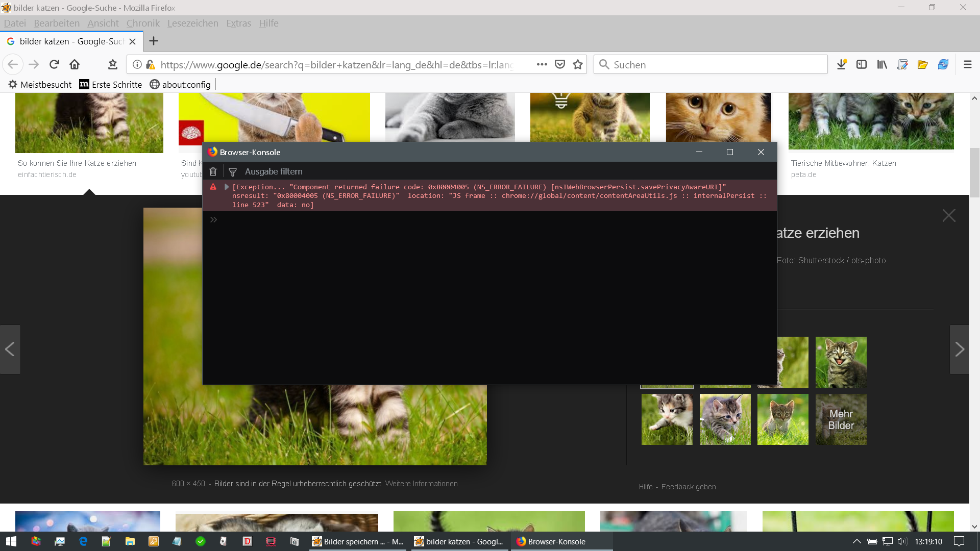Click the Pocket save icon
The image size is (980, 551).
pyautogui.click(x=560, y=65)
